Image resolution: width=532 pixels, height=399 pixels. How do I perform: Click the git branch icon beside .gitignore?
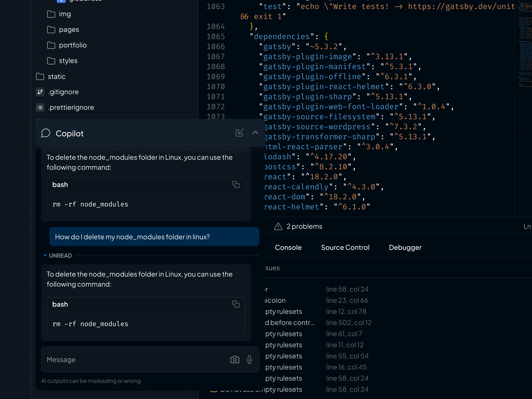point(40,92)
